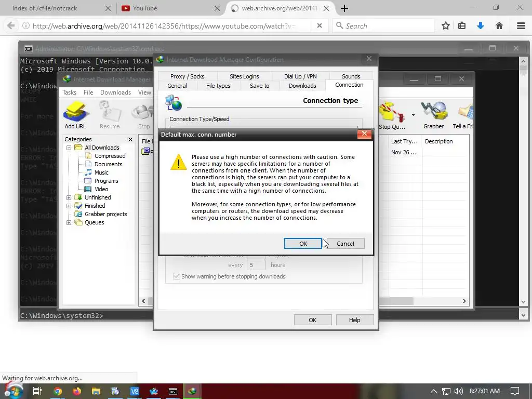Click Nov 26 entry in Last Try column
The image size is (532, 399).
pyautogui.click(x=404, y=152)
